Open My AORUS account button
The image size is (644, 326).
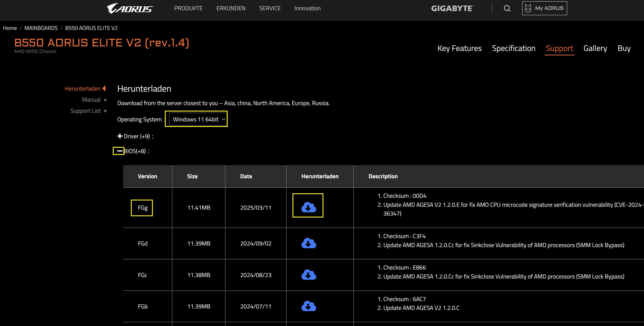point(544,8)
